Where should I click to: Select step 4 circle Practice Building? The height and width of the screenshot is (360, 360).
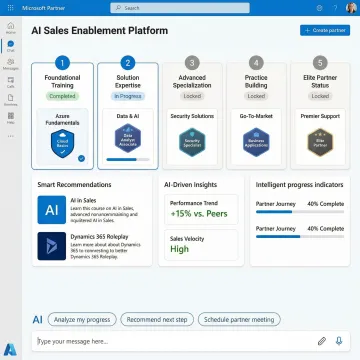pyautogui.click(x=256, y=63)
